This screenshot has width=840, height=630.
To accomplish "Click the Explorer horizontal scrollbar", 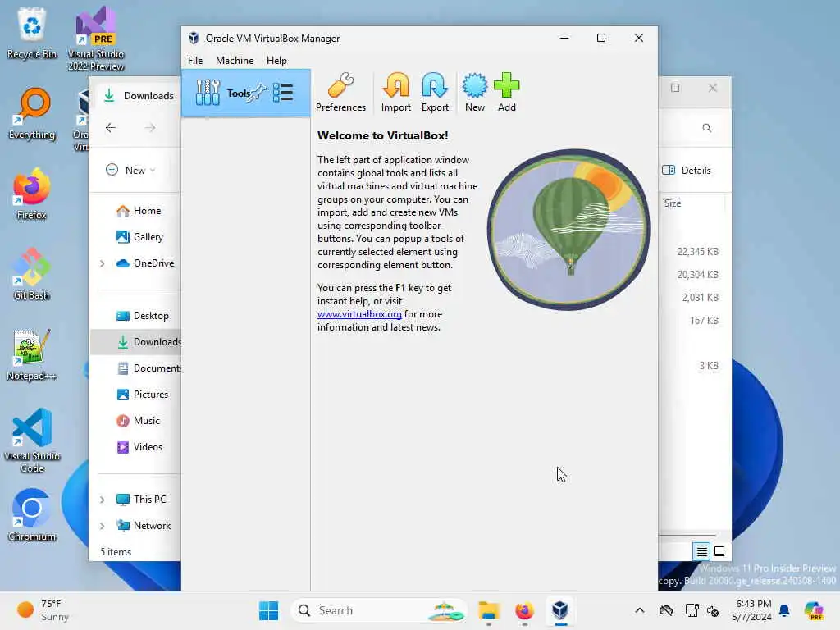I will (x=687, y=535).
